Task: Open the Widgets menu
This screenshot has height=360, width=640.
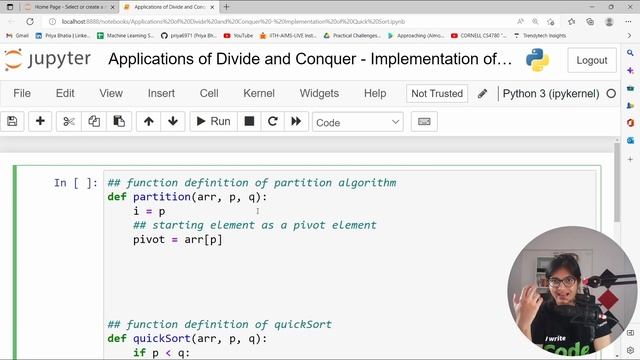Action: point(319,93)
